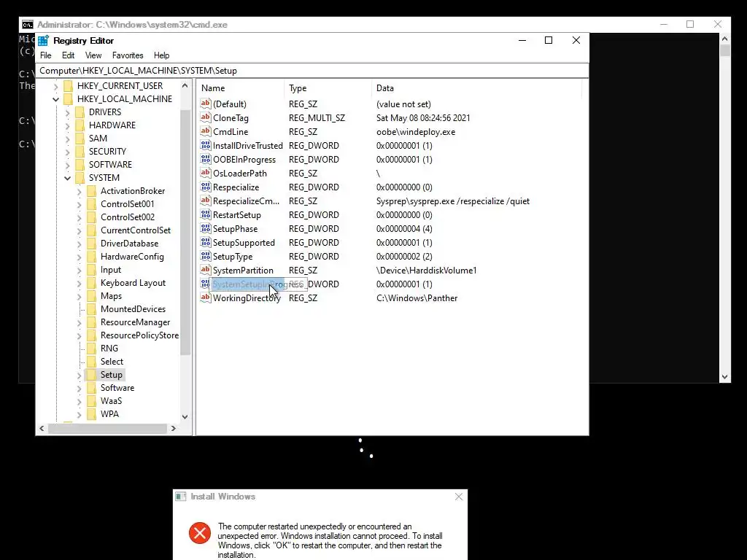Screen dimensions: 747x560
Task: Select the Keyboard Layout key
Action: click(x=133, y=283)
